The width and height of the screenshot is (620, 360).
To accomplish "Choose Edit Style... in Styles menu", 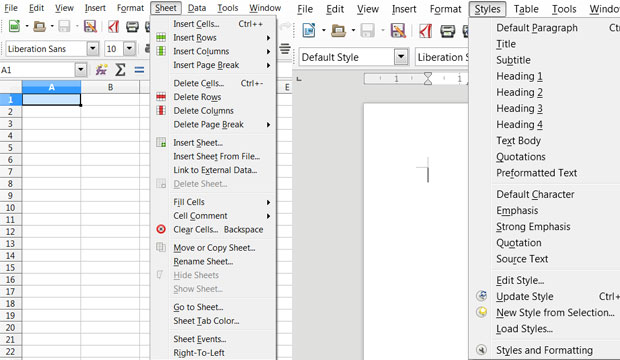I will 520,280.
